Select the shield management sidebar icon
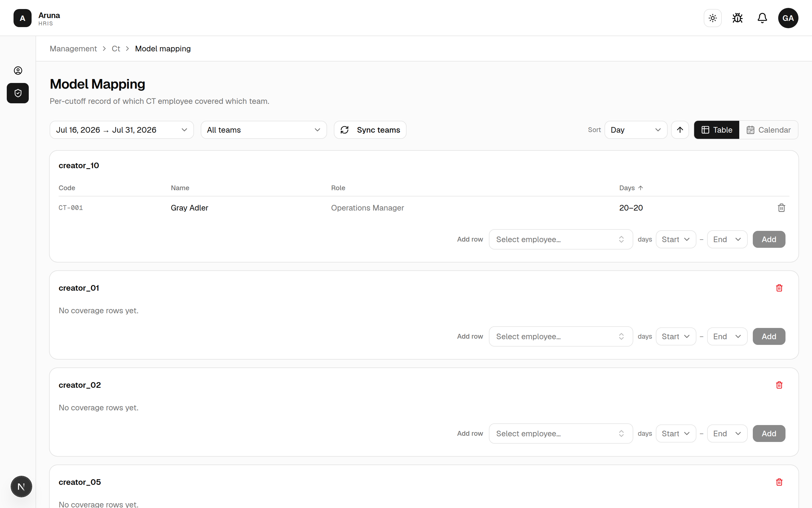812x508 pixels. coord(18,93)
